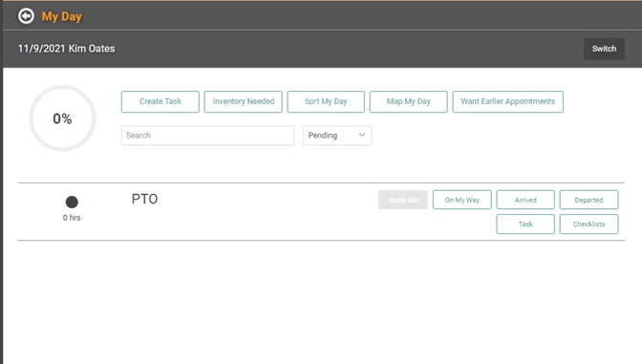This screenshot has height=364, width=642.
Task: Open Map My Day
Action: click(x=408, y=101)
